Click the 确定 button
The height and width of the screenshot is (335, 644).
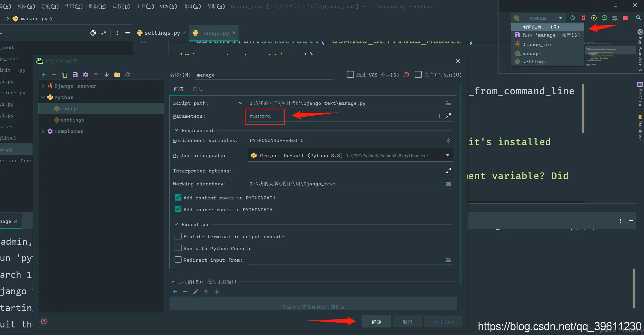[x=376, y=322]
